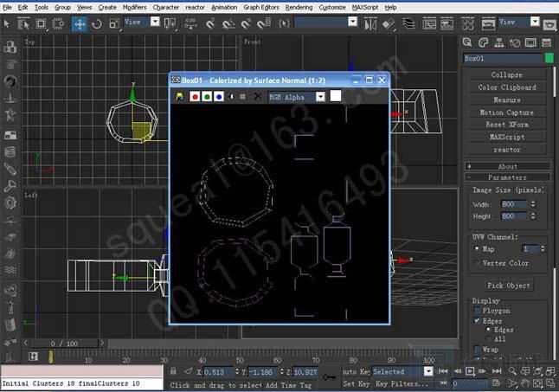The width and height of the screenshot is (559, 392).
Task: Open the MAXScript menu
Action: point(365,7)
